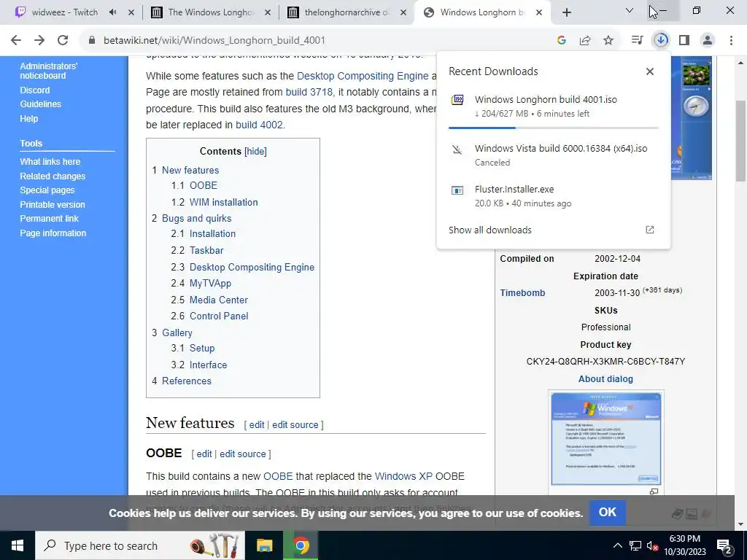This screenshot has height=560, width=747.
Task: Show hidden system tray icons
Action: pyautogui.click(x=617, y=545)
